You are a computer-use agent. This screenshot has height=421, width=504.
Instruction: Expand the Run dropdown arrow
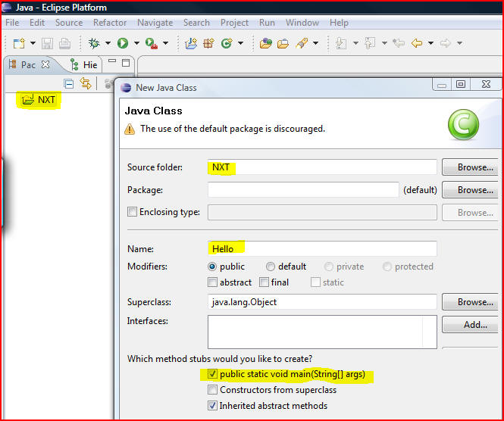[136, 43]
